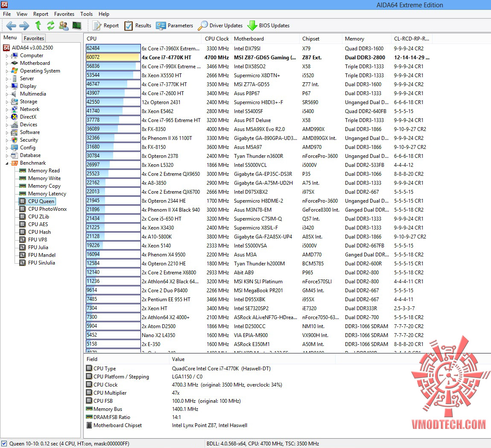The image size is (491, 448).
Task: Select the AIDA64 v3.00.2500 root node
Action: point(32,47)
